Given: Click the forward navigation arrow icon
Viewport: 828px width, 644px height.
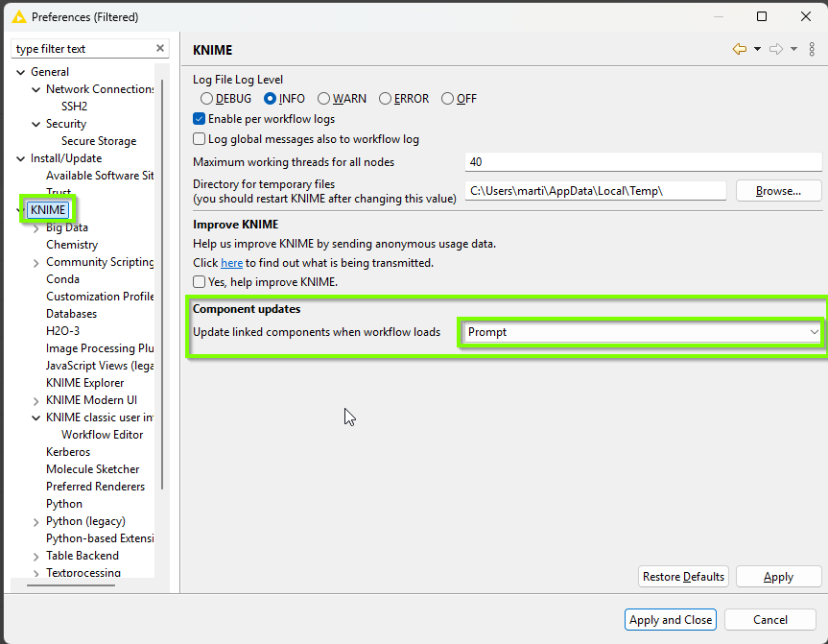Looking at the screenshot, I should click(x=776, y=49).
